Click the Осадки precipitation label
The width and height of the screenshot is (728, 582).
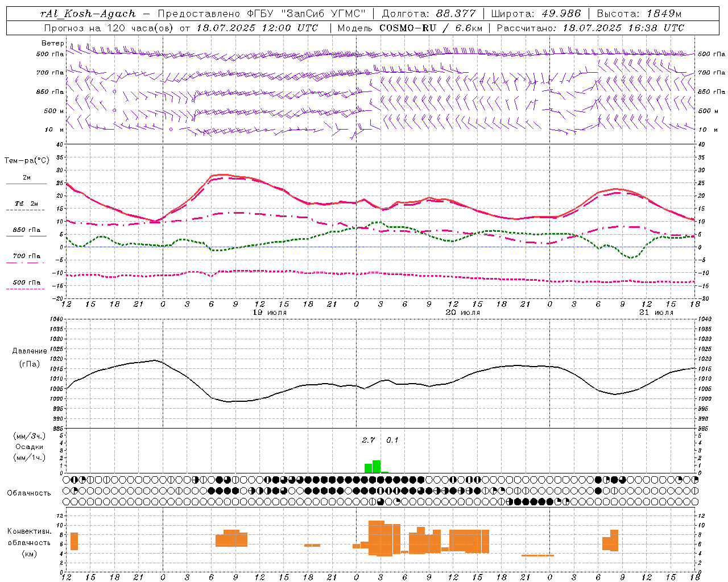click(30, 447)
